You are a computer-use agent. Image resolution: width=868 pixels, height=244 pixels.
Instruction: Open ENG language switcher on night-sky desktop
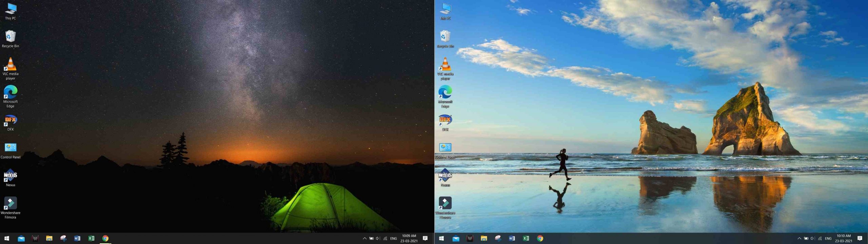(393, 238)
